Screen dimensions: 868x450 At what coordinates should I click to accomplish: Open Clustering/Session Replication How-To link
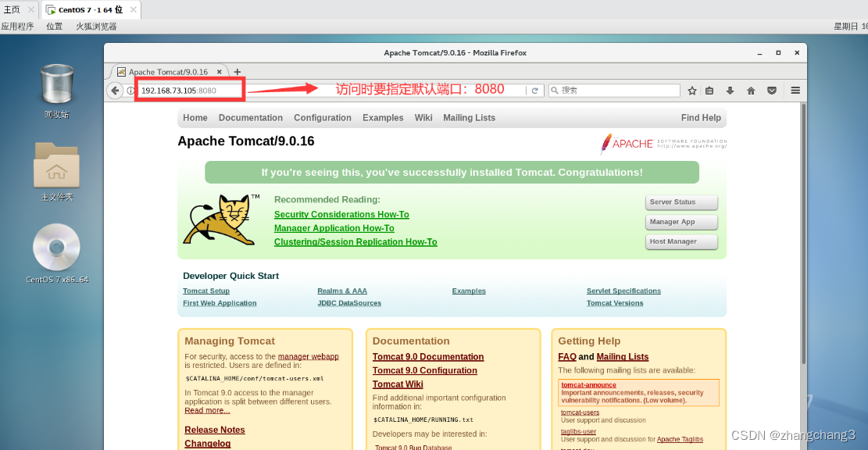pyautogui.click(x=355, y=242)
